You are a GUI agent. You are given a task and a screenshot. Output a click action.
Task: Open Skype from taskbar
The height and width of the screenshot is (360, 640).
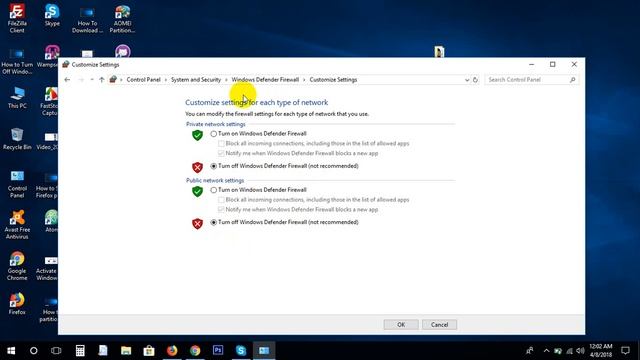coord(241,351)
